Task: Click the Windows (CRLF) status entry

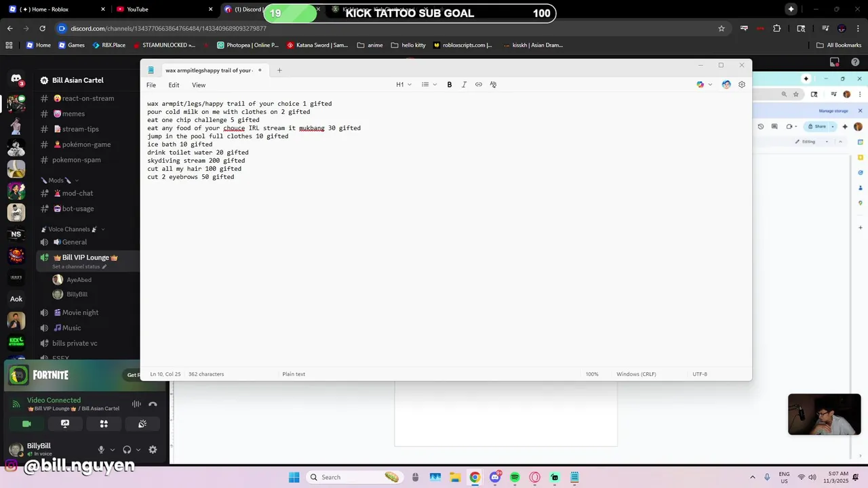Action: point(636,374)
